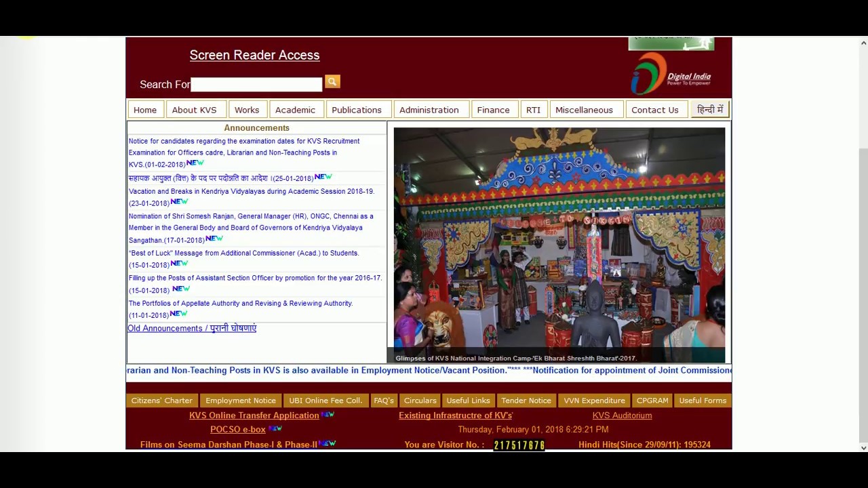Screen dimensions: 868x488
Task: Open the Appellate Authority portfolios announcement
Action: tap(241, 309)
